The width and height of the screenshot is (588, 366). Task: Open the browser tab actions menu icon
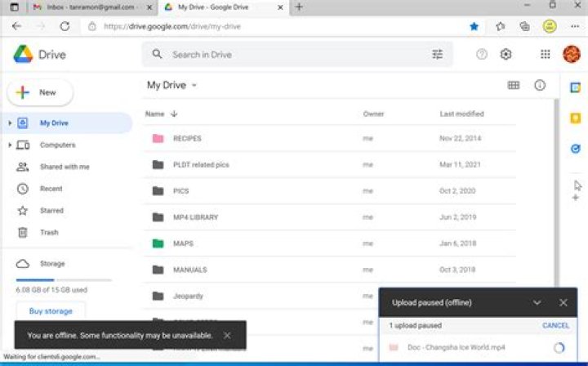[x=14, y=7]
